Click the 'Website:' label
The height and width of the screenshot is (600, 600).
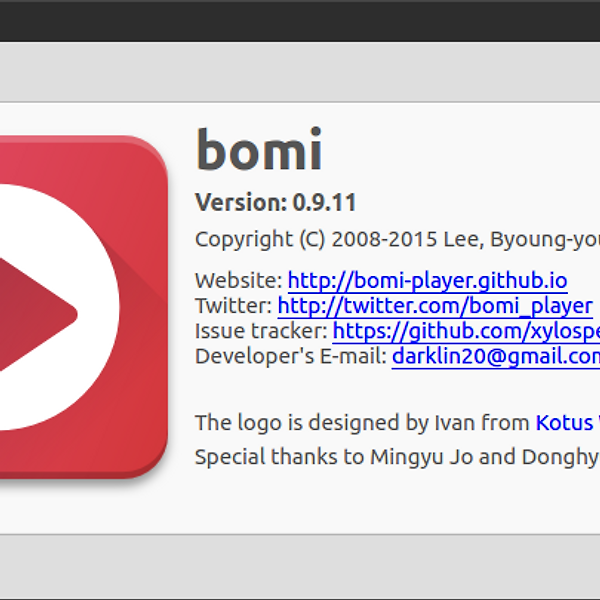coord(239,280)
